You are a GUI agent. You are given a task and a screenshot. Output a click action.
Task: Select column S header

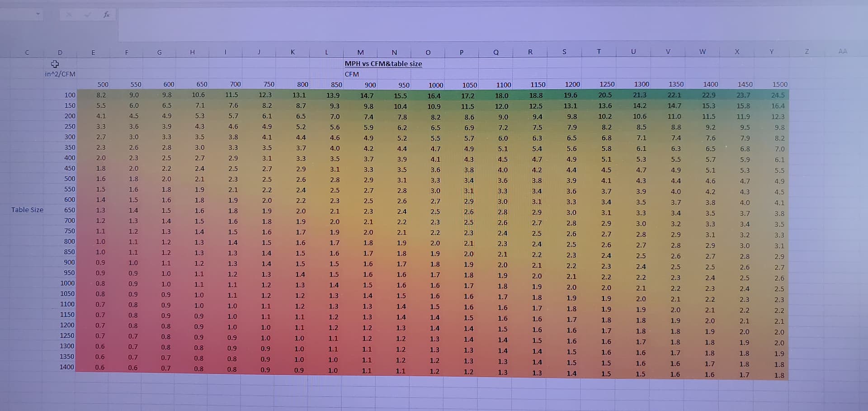564,52
